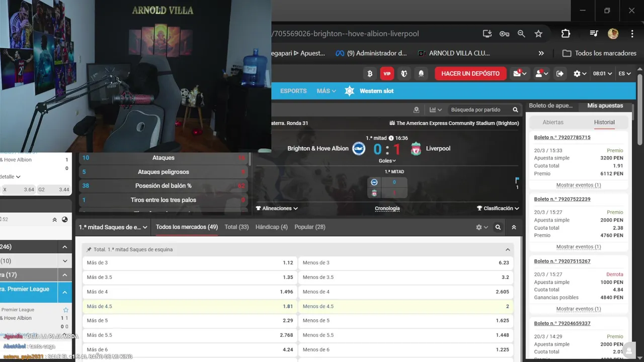Favorite the Premier League match star
The height and width of the screenshot is (362, 644).
(x=65, y=310)
